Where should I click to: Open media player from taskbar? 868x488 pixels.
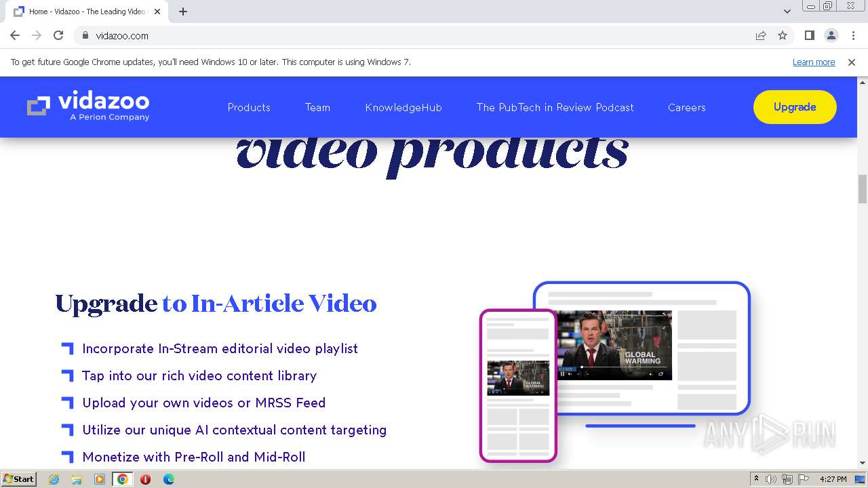(100, 479)
